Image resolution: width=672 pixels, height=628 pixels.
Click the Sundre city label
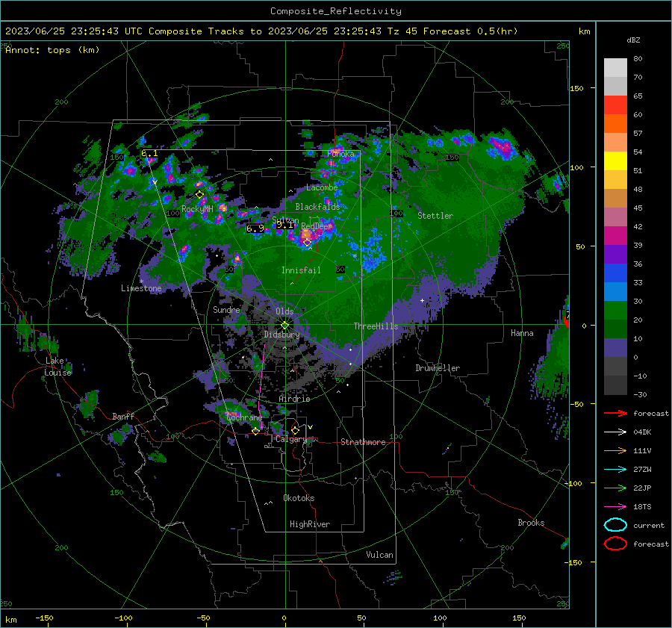(x=226, y=309)
